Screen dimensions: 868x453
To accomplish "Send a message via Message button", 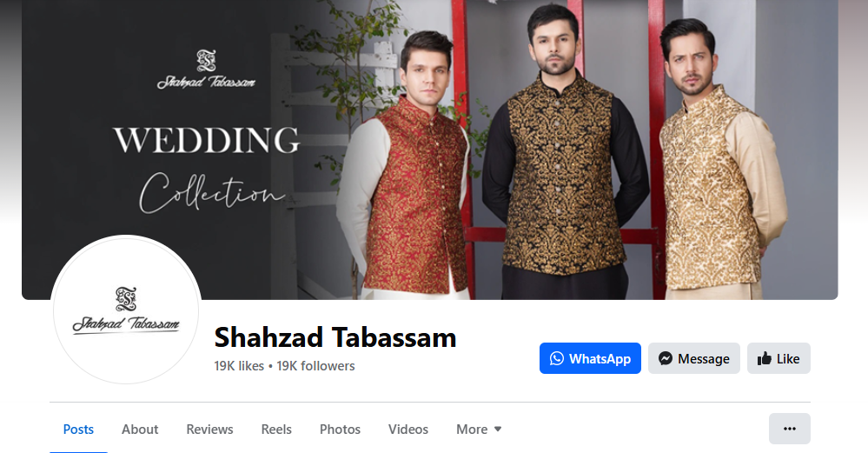I will [x=694, y=358].
